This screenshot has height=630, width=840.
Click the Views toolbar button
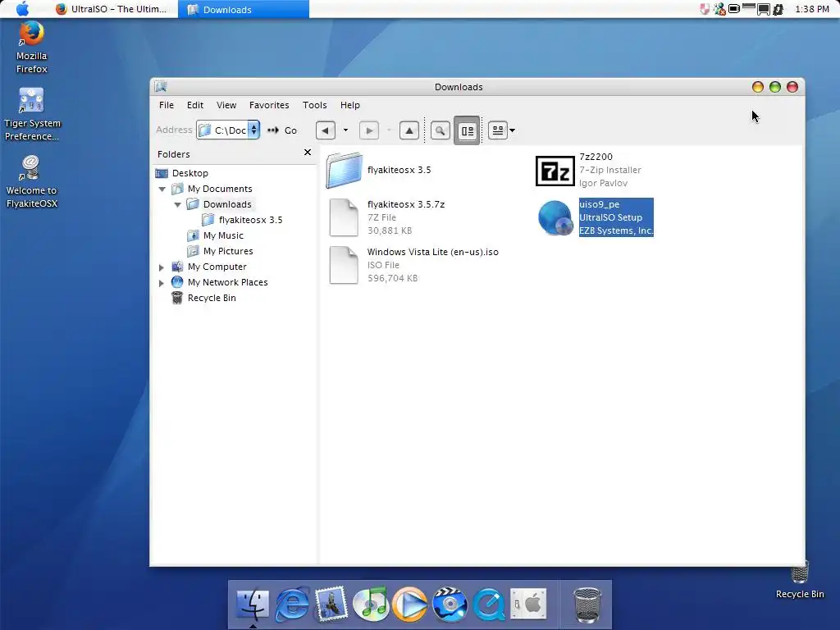(498, 130)
